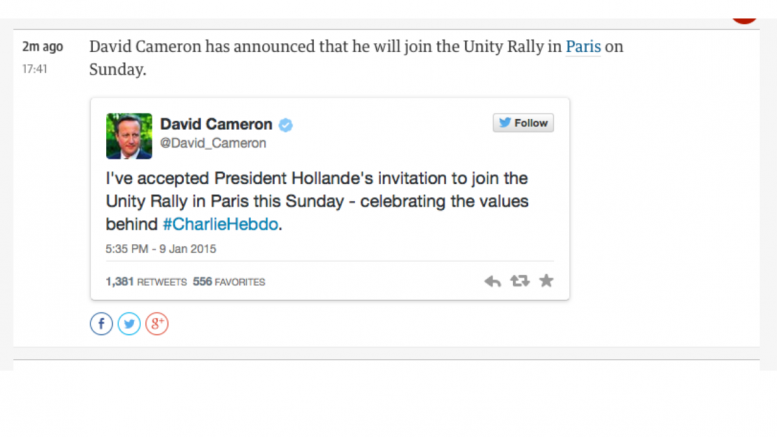
Task: Share this post on Facebook
Action: point(101,324)
